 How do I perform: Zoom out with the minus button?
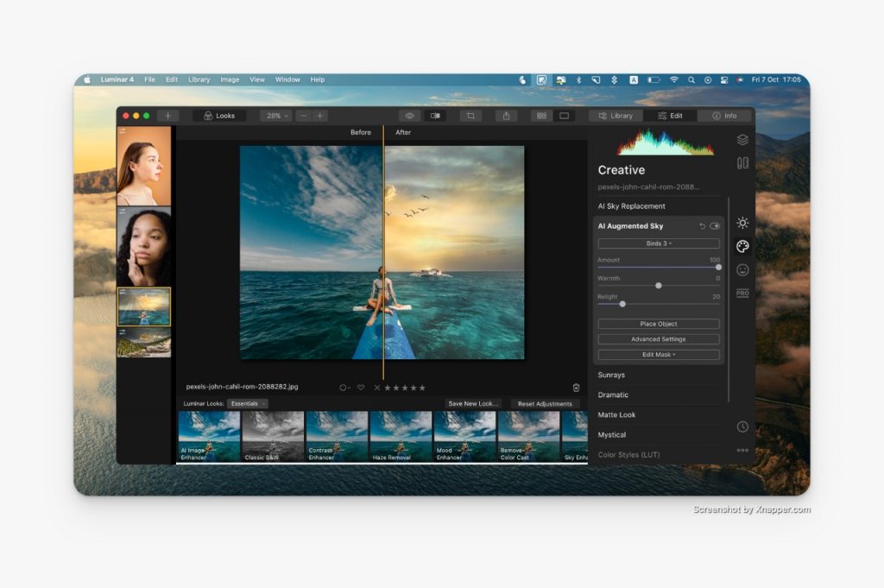point(304,116)
